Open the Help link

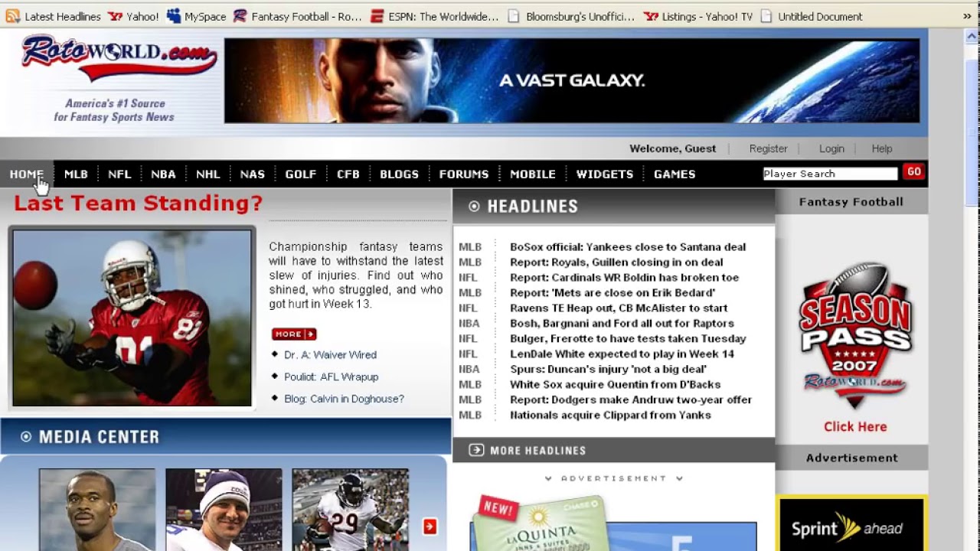[x=881, y=148]
